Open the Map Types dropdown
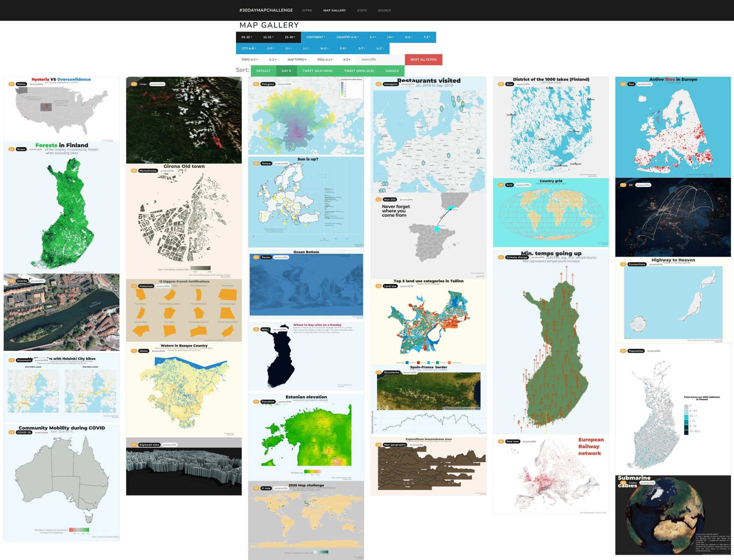The image size is (734, 560). pyautogui.click(x=297, y=59)
